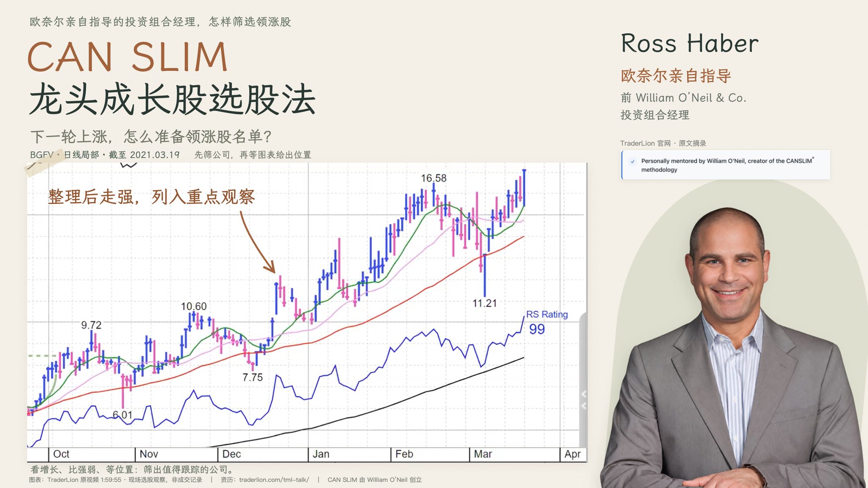
Task: Click the lower collapse chevron at chart's right edge
Action: 584,406
